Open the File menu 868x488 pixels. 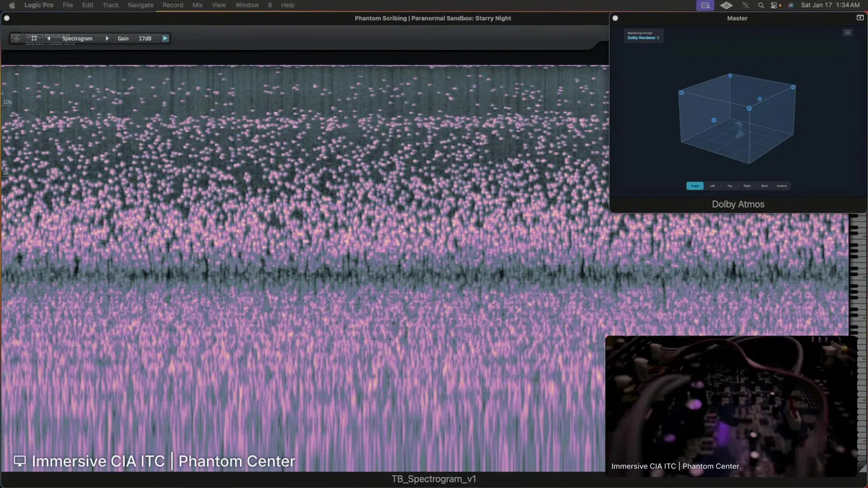68,5
